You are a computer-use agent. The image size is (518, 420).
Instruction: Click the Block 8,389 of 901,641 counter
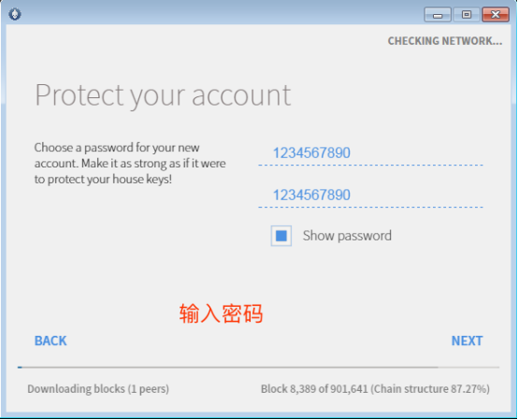pos(314,389)
